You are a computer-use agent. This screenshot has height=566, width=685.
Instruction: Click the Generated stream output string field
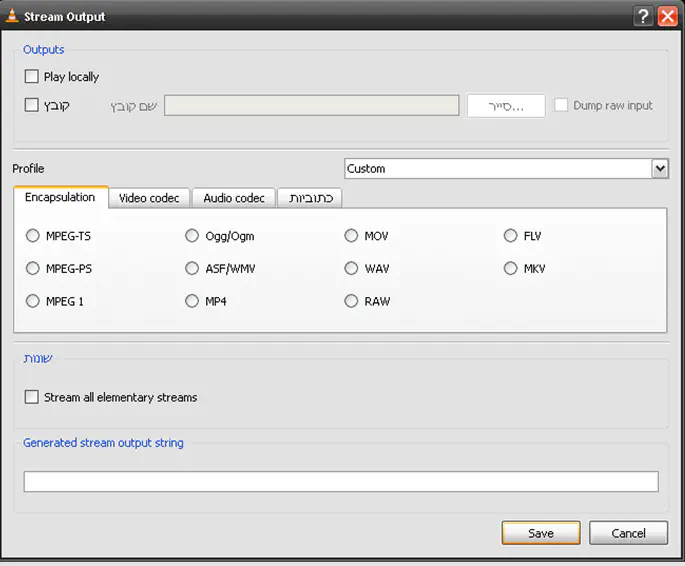click(341, 482)
